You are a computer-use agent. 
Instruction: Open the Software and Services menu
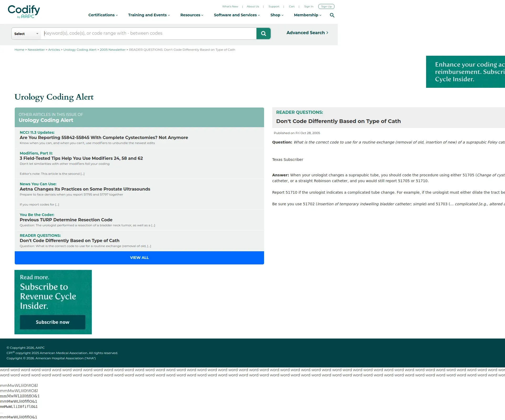[x=237, y=15]
